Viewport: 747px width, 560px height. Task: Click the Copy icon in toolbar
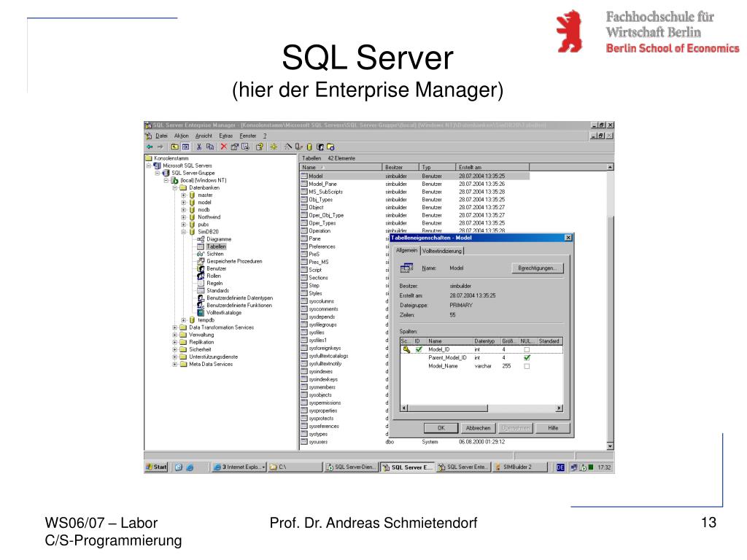point(209,147)
